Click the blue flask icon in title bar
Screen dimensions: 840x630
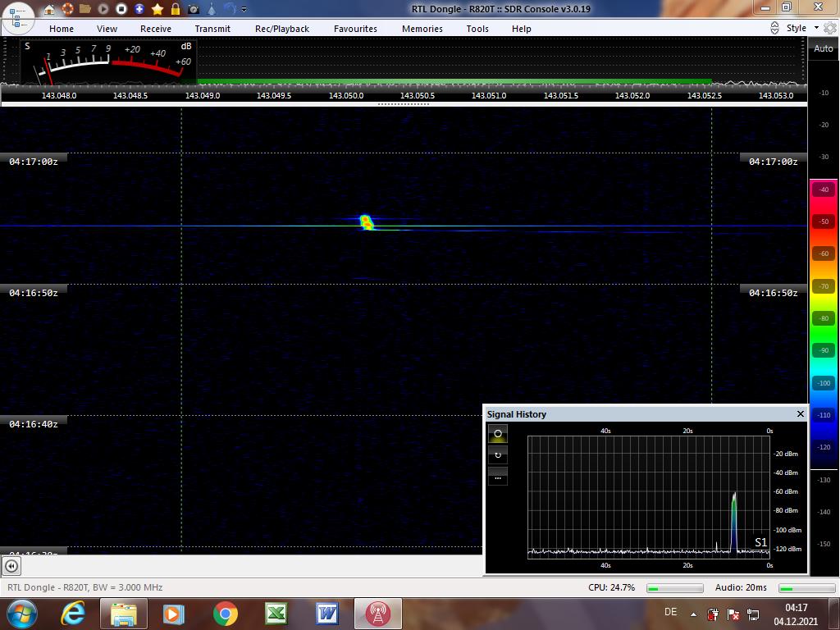[x=212, y=9]
